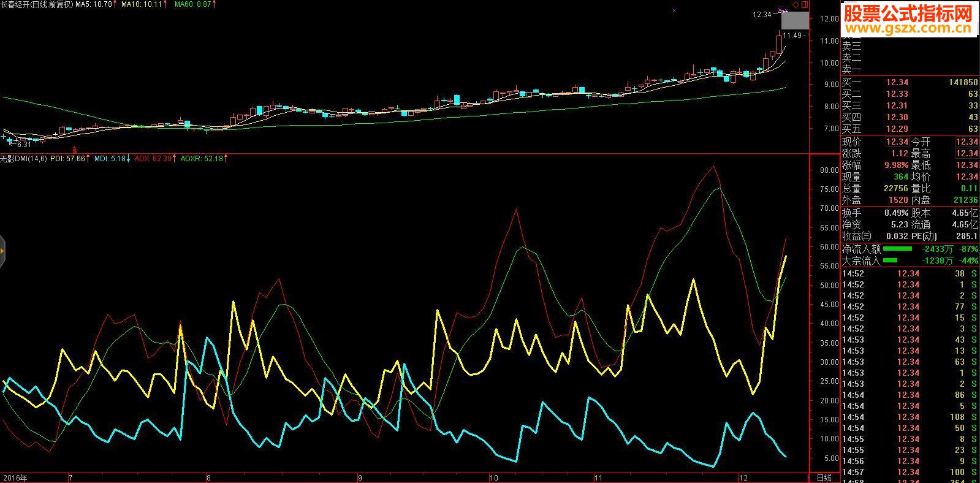Click the 净流入额 green bar
Viewport: 980px width, 483px height.
point(897,249)
